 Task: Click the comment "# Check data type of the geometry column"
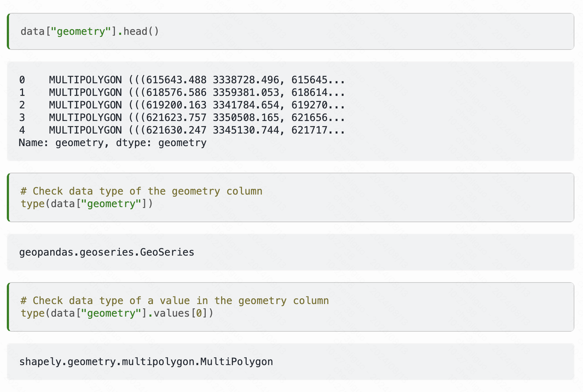pos(141,191)
